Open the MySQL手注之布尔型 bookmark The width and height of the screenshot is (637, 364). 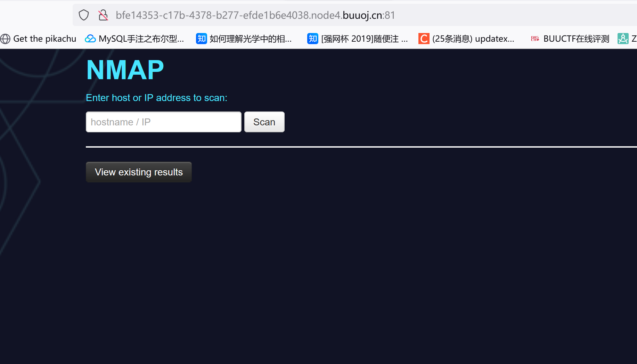pos(134,39)
